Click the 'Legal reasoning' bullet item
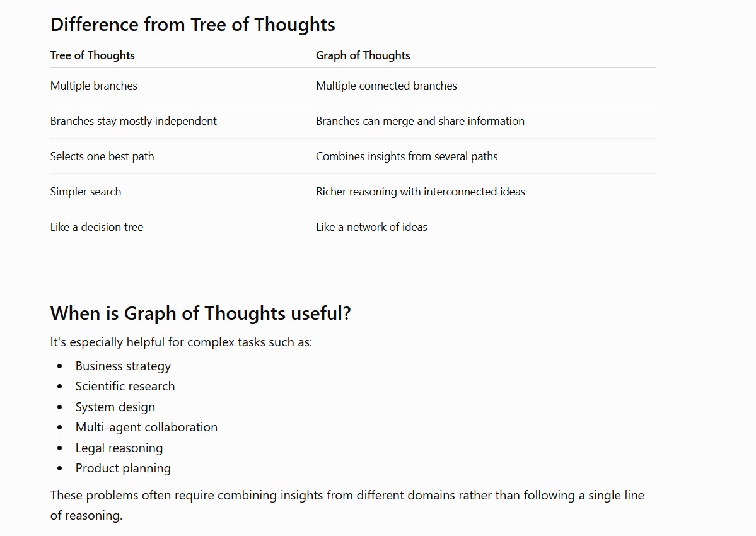The image size is (756, 536). click(x=119, y=448)
